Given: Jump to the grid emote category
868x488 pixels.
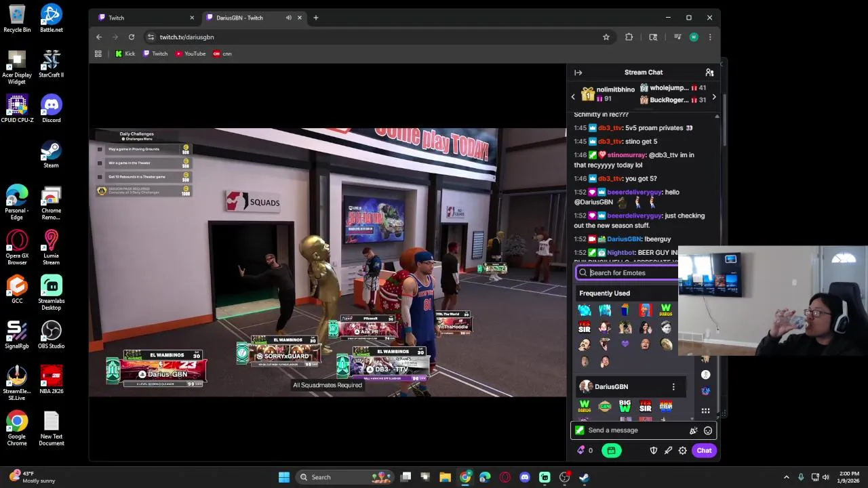Looking at the screenshot, I should pos(706,410).
